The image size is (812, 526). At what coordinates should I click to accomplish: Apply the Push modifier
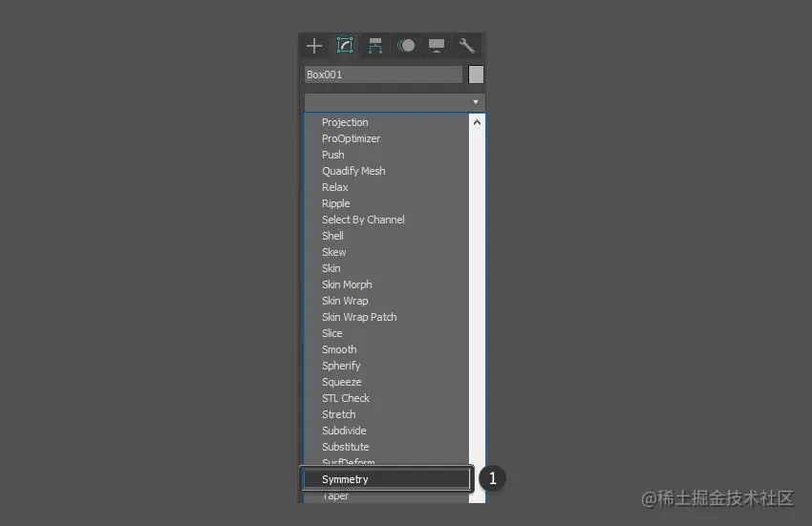pos(333,155)
